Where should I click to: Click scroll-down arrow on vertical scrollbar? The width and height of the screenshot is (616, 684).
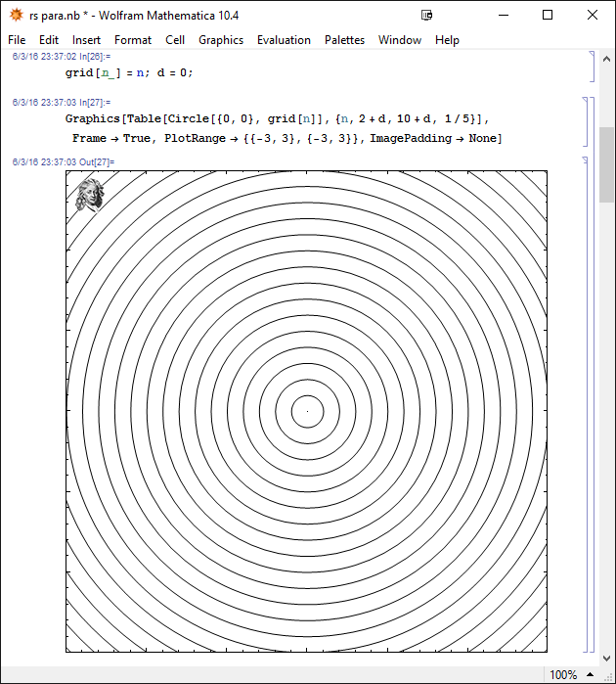click(606, 658)
